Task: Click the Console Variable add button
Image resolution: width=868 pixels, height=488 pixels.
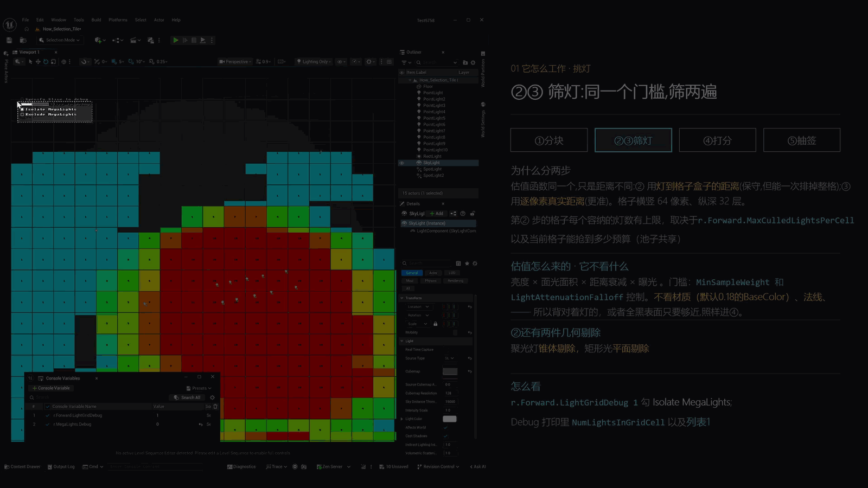Action: click(x=52, y=388)
